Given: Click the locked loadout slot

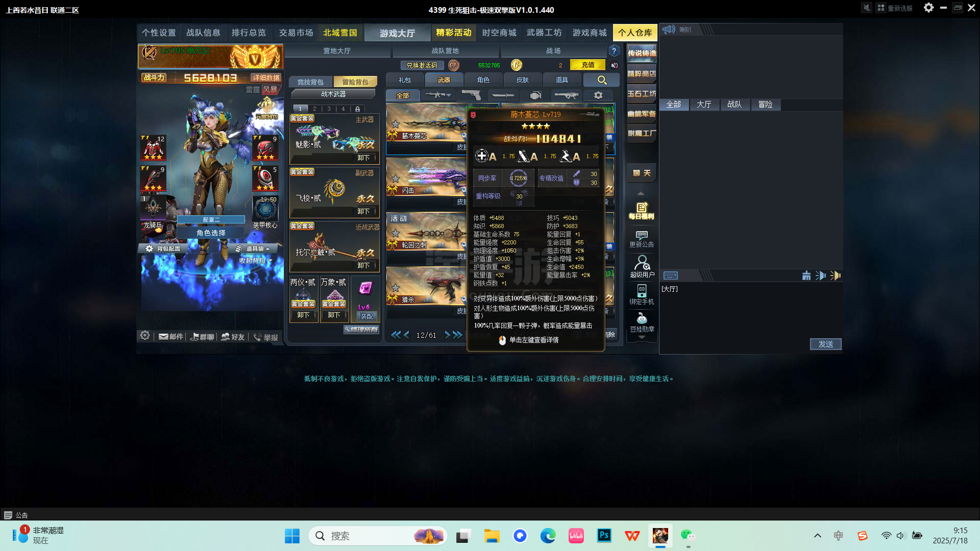Looking at the screenshot, I should click(357, 109).
